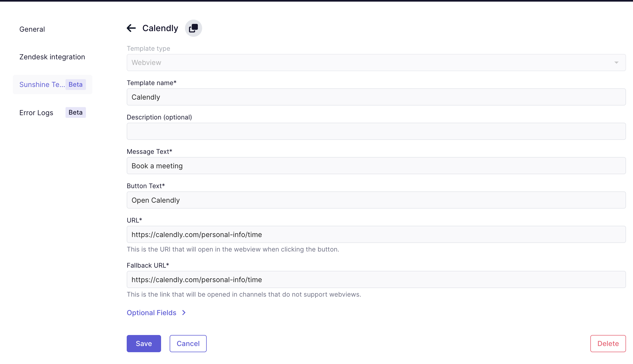Viewport: 633px width, 364px height.
Task: Focus the Template name field
Action: (x=376, y=97)
